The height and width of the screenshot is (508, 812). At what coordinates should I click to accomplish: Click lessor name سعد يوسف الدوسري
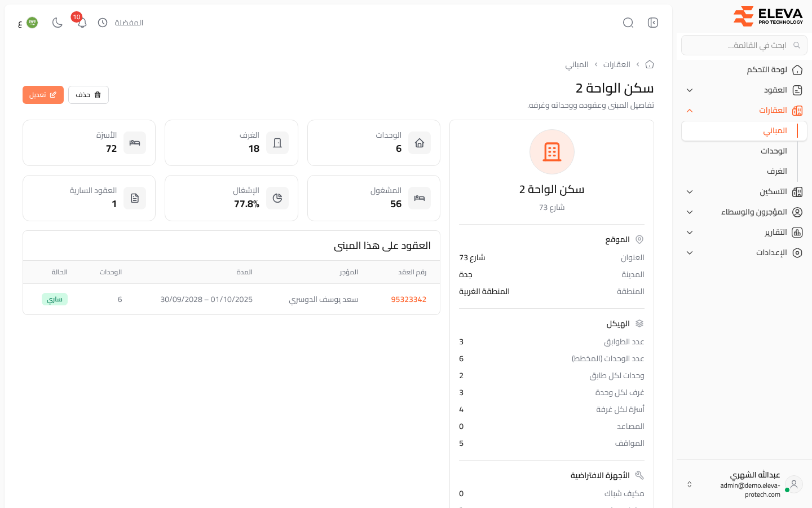pos(324,300)
